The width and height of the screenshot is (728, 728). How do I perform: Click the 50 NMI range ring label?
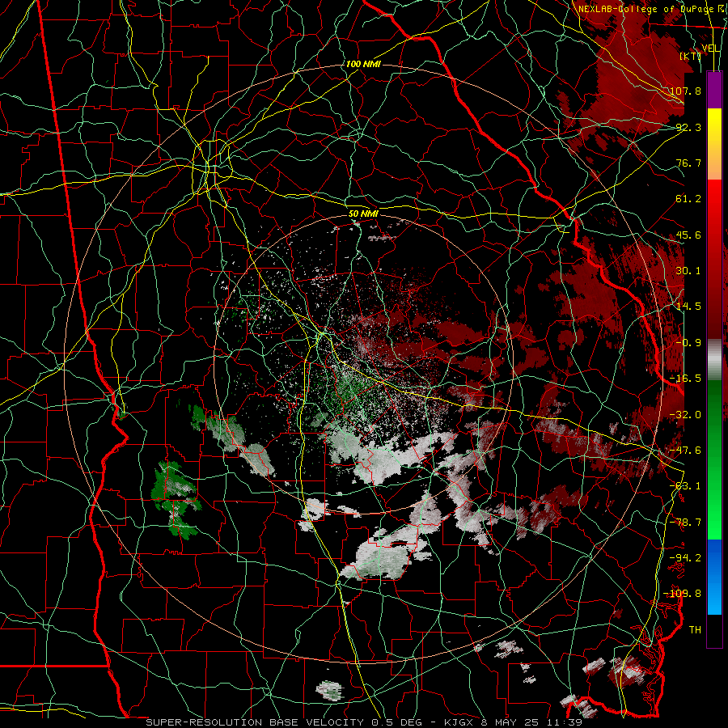pos(363,214)
